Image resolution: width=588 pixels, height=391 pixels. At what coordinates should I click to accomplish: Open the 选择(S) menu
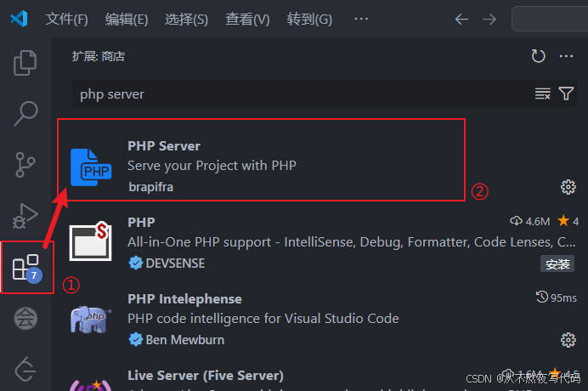186,19
